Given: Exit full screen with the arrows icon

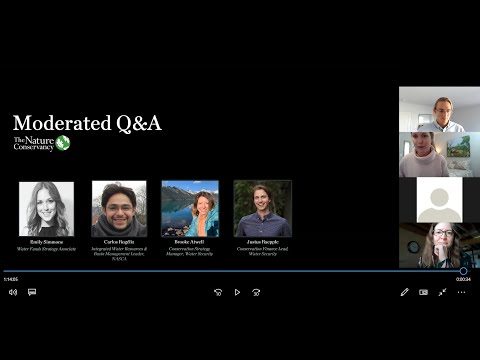Looking at the screenshot, I should pyautogui.click(x=442, y=292).
